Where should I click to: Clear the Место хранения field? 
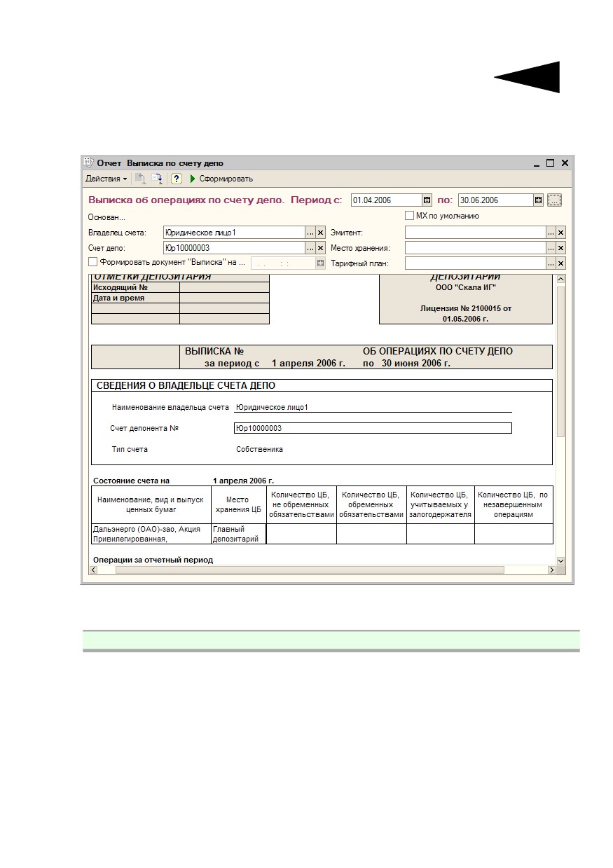pyautogui.click(x=560, y=248)
